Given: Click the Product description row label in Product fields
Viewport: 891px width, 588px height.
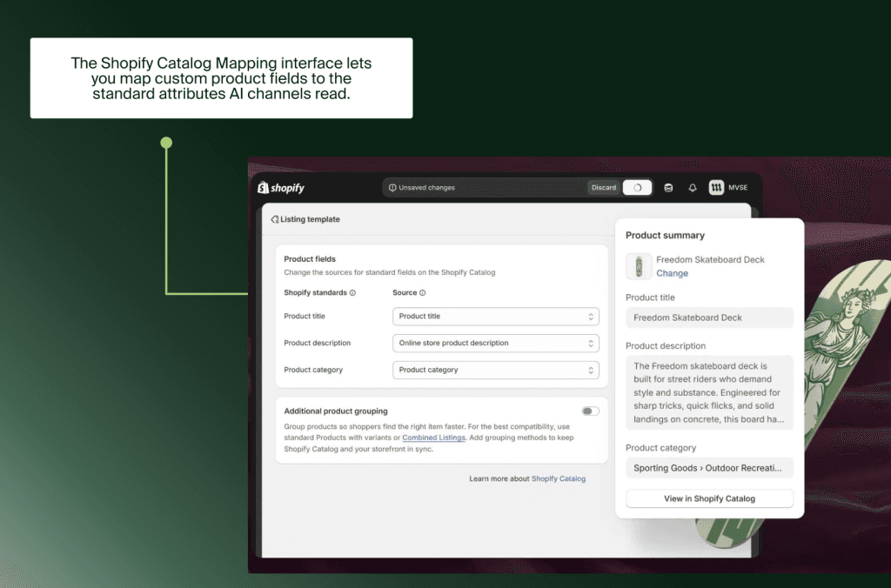Looking at the screenshot, I should pos(317,343).
